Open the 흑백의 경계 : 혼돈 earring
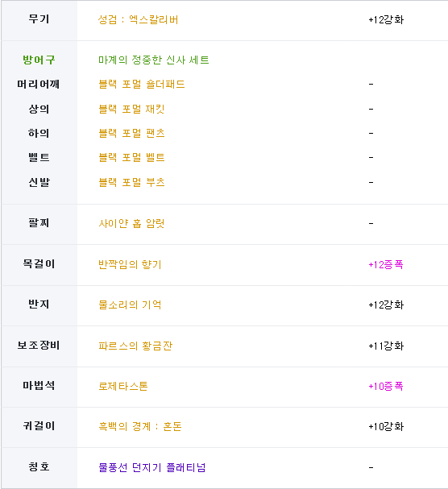The height and width of the screenshot is (489, 448). [x=139, y=426]
